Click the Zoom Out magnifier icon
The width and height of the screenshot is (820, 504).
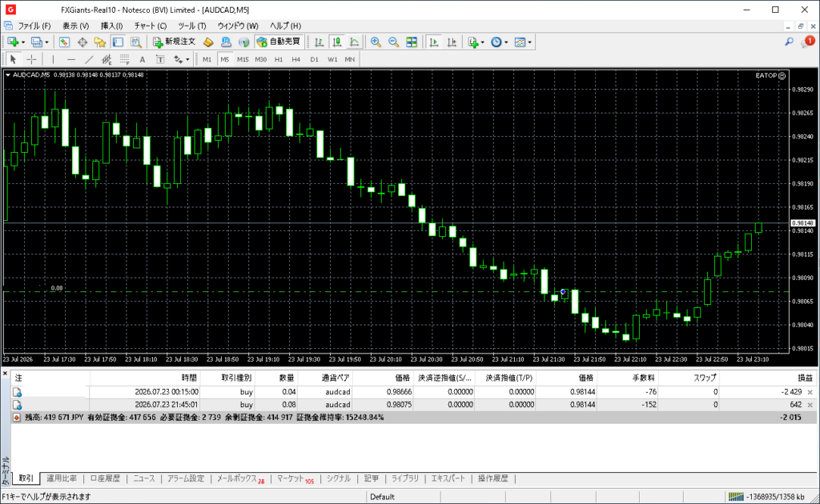(x=393, y=42)
